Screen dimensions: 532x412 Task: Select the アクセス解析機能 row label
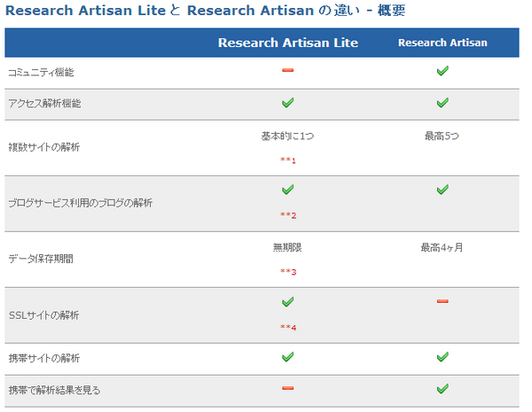click(44, 104)
